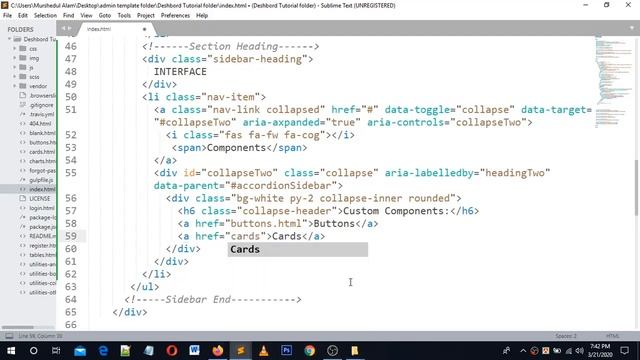
Task: Select index.html in the sidebar
Action: pyautogui.click(x=42, y=189)
